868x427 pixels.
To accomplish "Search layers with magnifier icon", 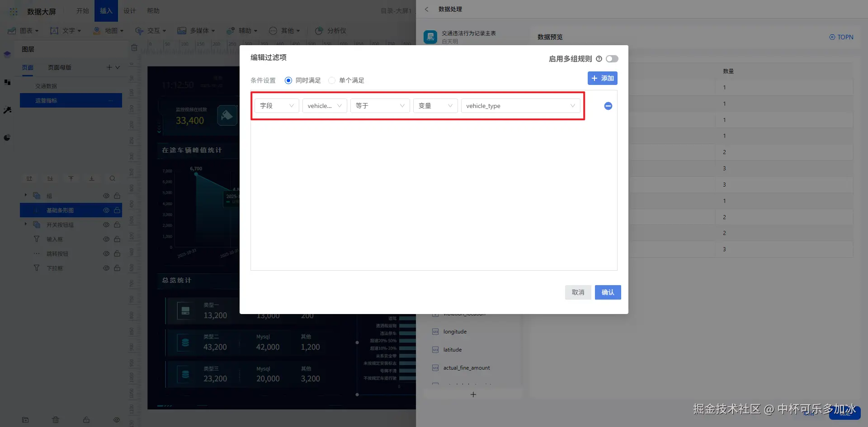I will pos(113,178).
